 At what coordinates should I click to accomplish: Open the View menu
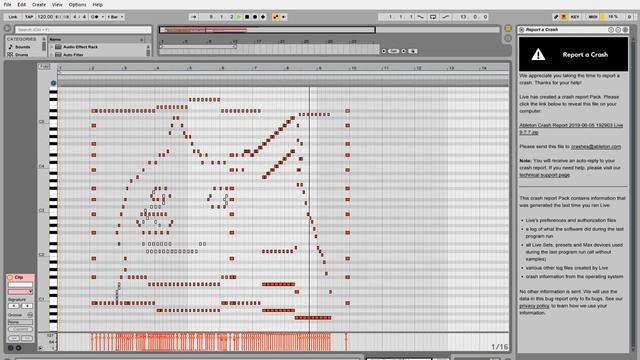[57, 4]
